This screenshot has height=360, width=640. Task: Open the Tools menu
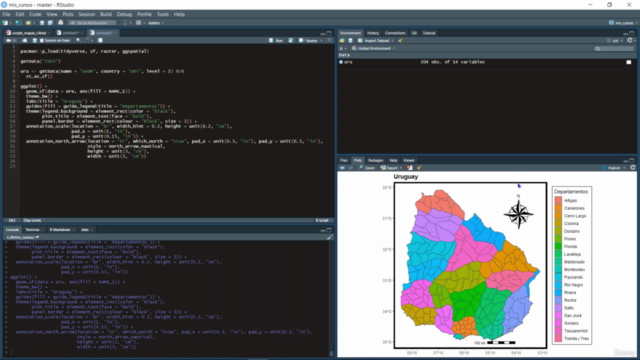[x=162, y=14]
